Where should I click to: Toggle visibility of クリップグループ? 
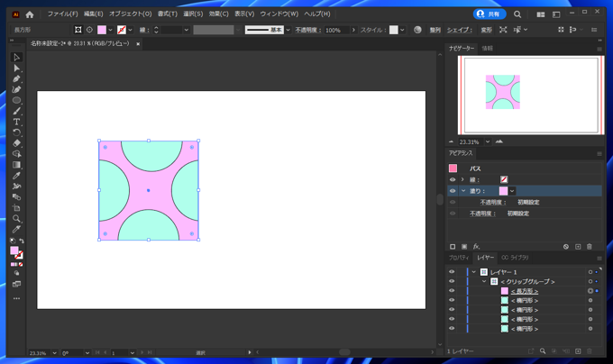pos(452,281)
